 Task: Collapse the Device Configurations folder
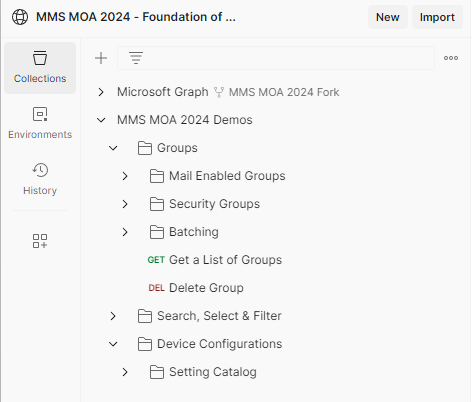click(x=113, y=344)
